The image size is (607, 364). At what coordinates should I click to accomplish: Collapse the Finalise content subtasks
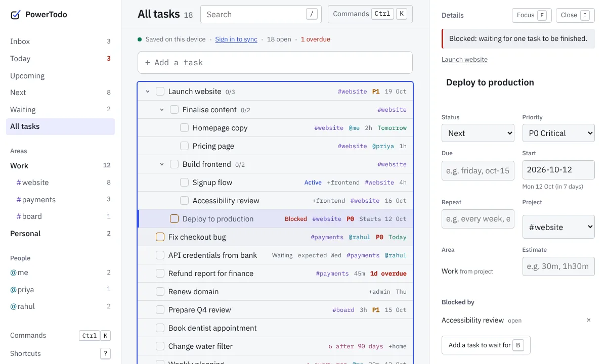point(162,110)
